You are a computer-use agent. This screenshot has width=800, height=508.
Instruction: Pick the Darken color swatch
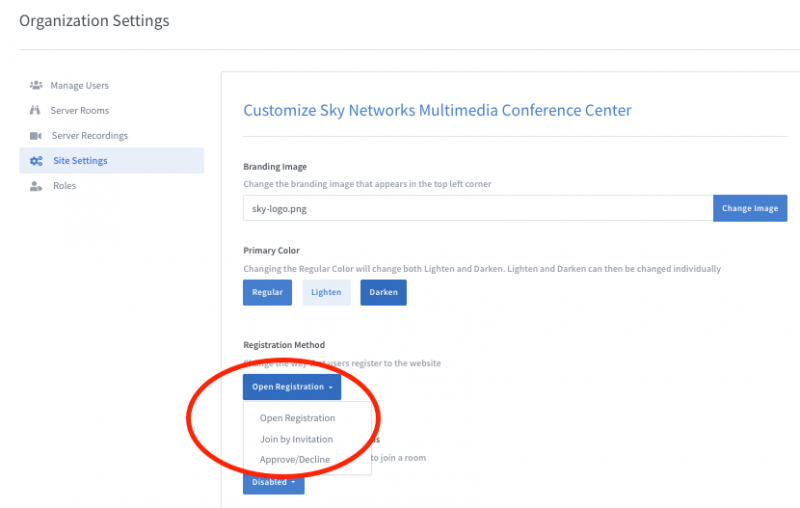(x=384, y=292)
